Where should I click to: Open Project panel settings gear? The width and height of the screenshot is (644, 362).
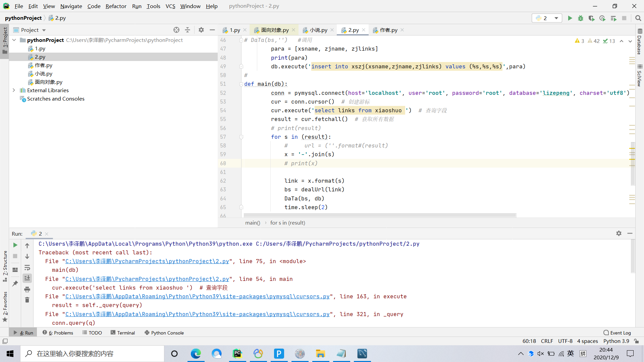[201, 30]
